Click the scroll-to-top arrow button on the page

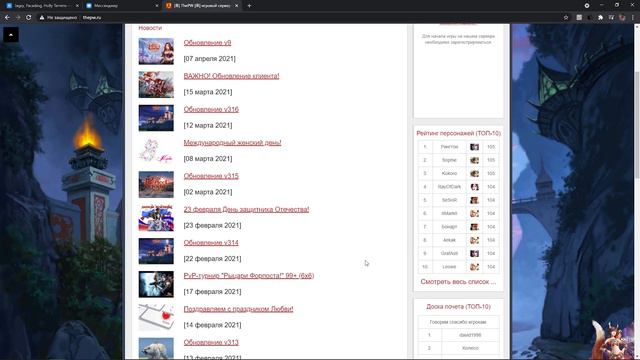11,35
